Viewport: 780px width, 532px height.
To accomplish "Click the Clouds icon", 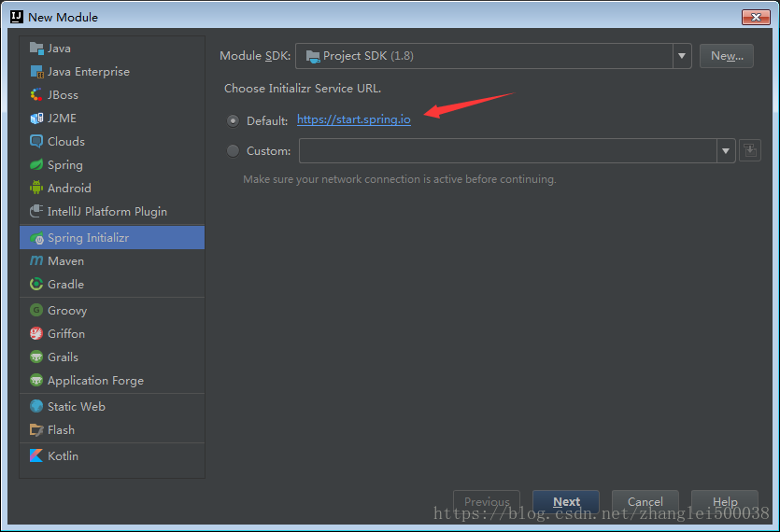I will (x=36, y=142).
